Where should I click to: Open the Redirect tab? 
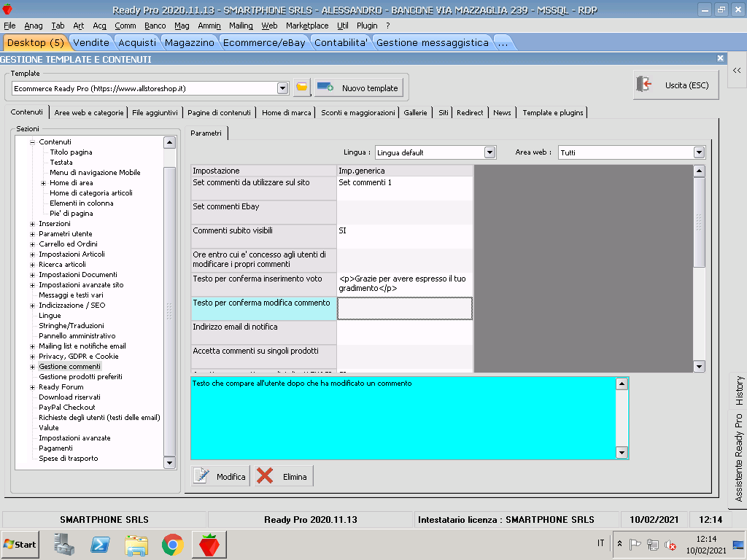470,112
